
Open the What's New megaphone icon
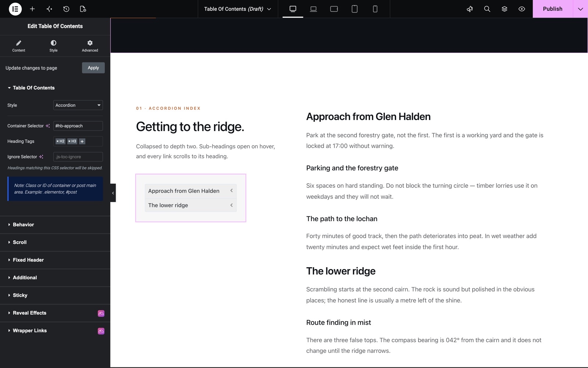click(470, 9)
